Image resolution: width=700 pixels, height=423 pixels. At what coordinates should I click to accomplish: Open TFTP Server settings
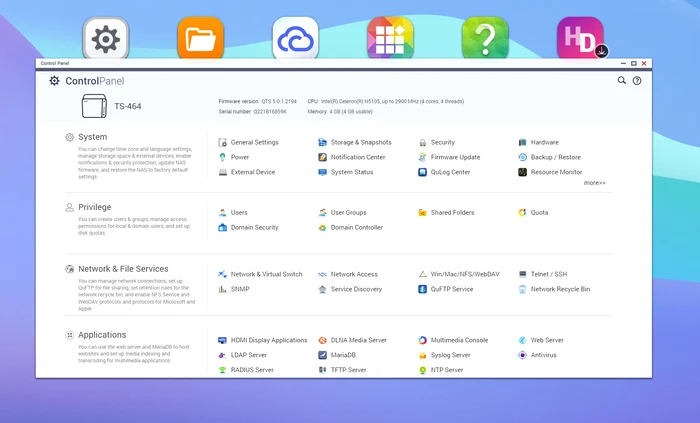click(x=342, y=369)
